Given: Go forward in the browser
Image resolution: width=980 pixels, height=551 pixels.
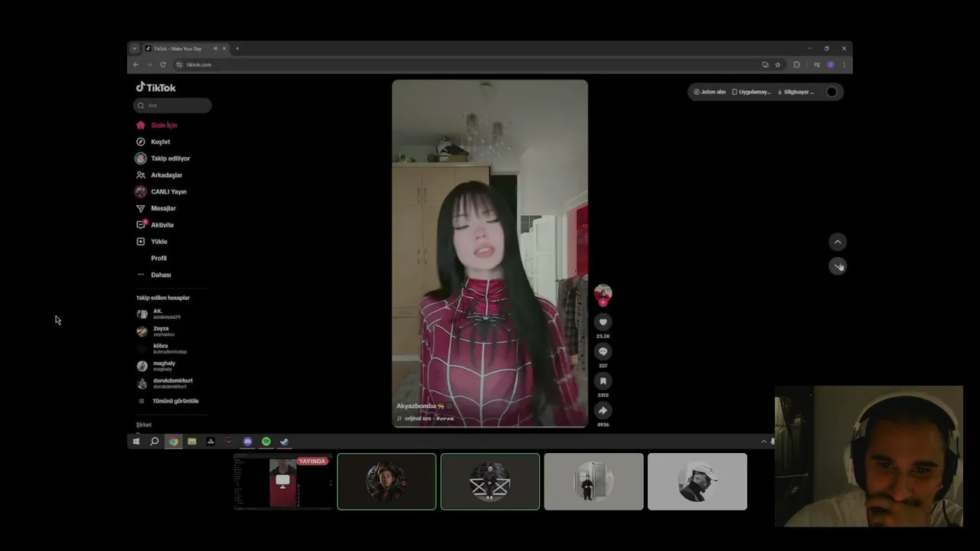Looking at the screenshot, I should coord(149,64).
